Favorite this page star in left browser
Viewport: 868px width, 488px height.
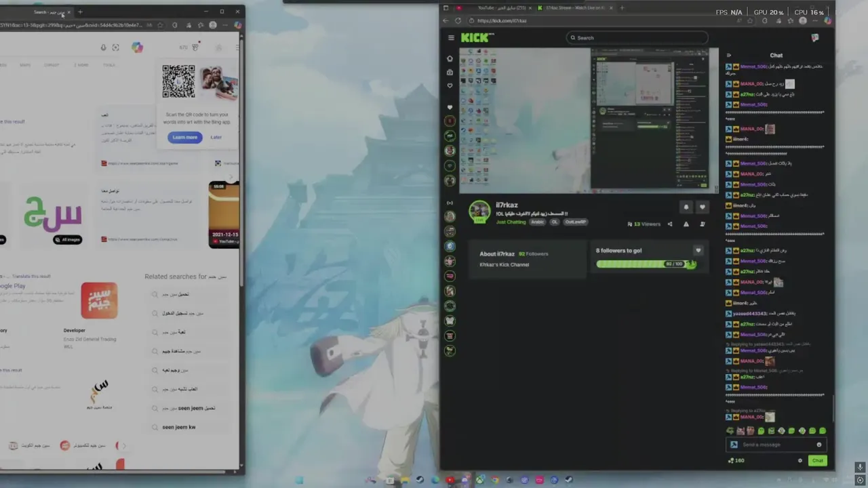160,25
